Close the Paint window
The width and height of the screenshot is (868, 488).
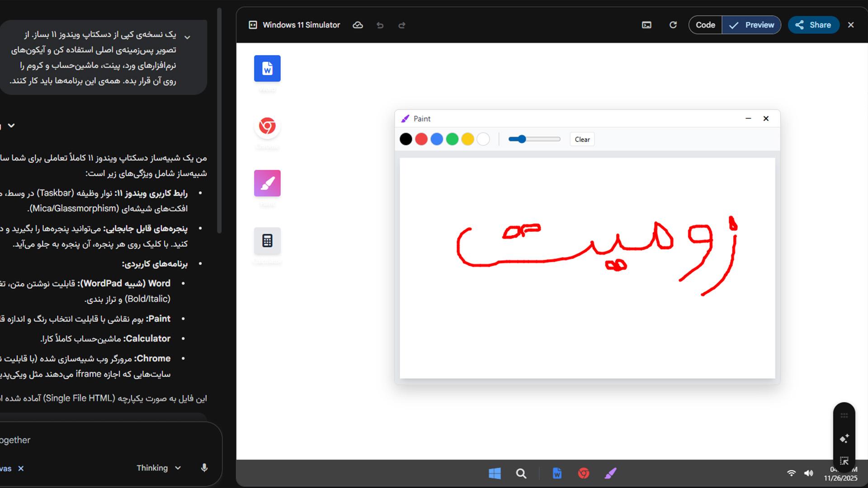pyautogui.click(x=766, y=118)
